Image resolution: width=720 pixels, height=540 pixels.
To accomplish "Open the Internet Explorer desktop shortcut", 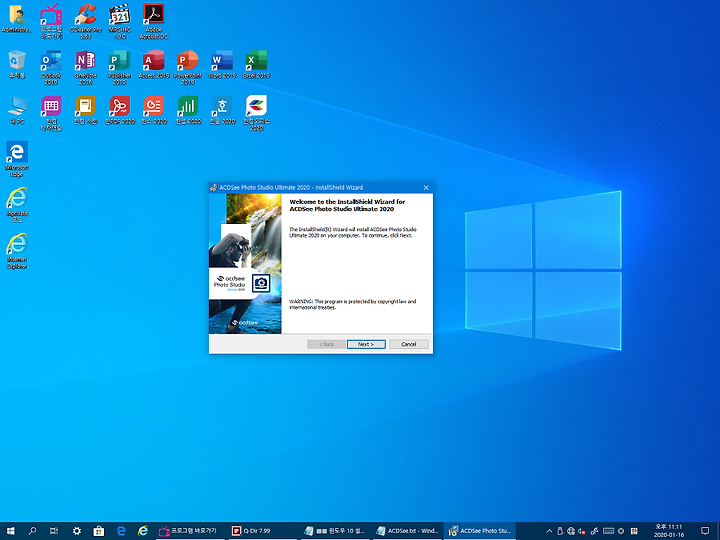I will [17, 251].
